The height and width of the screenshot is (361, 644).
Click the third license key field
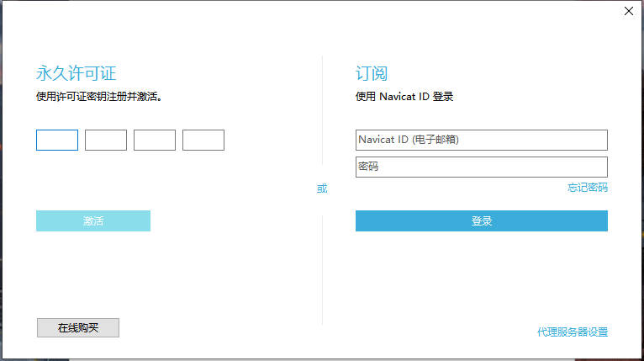click(x=155, y=141)
